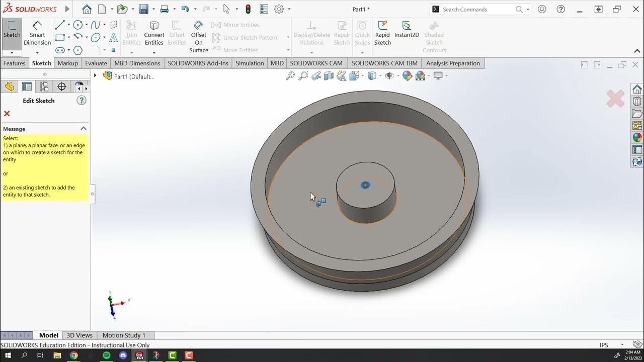644x362 pixels.
Task: Select the Polygon sketch tool
Action: coord(77,50)
